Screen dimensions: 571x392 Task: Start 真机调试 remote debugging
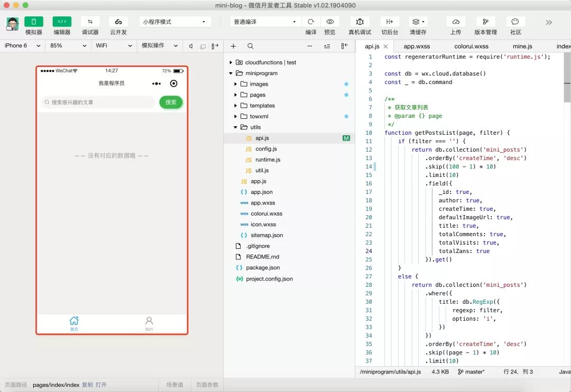(x=360, y=22)
